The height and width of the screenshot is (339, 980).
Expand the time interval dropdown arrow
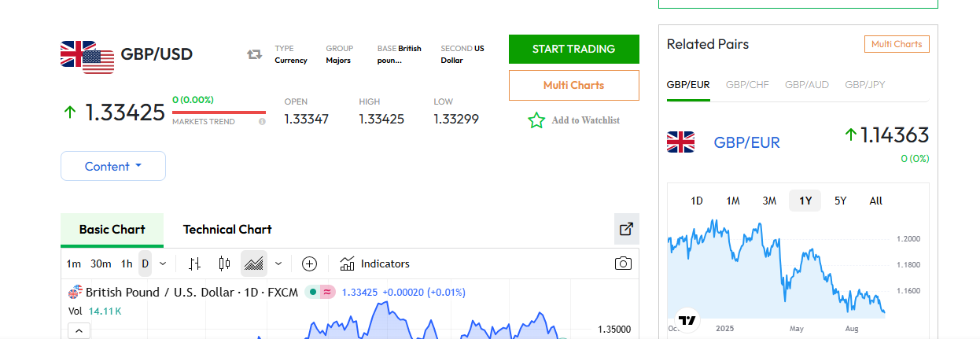coord(163,263)
